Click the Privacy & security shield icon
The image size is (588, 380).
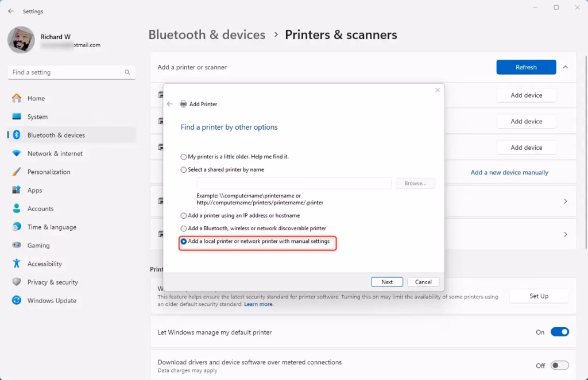[x=17, y=282]
